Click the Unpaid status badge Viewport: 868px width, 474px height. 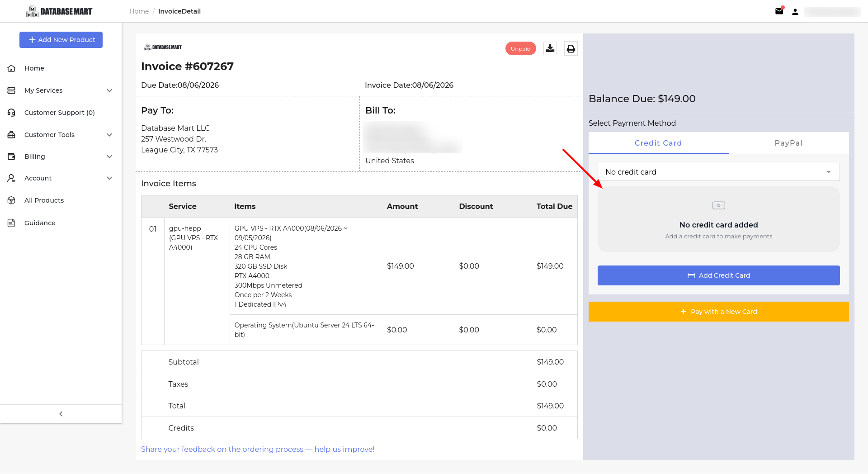(521, 48)
